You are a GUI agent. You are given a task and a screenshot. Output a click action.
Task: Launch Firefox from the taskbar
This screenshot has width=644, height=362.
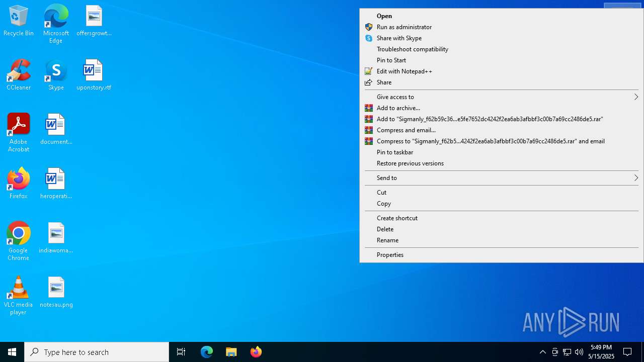pyautogui.click(x=256, y=352)
